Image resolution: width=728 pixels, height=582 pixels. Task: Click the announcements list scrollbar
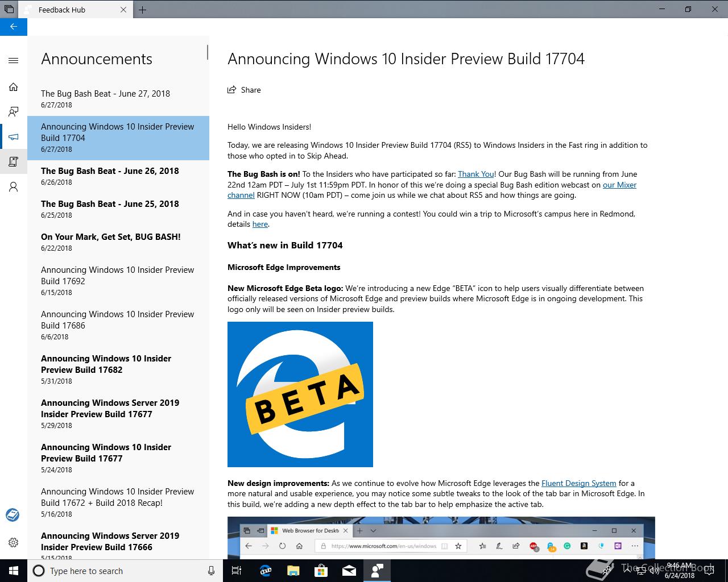(207, 53)
